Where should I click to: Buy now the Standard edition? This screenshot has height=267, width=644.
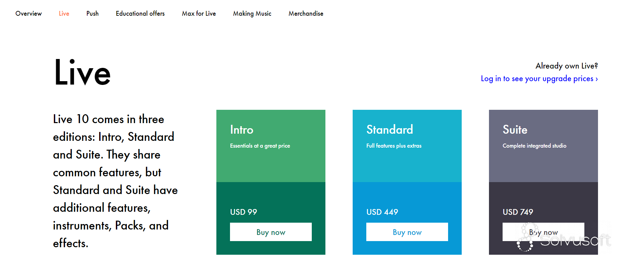click(407, 232)
